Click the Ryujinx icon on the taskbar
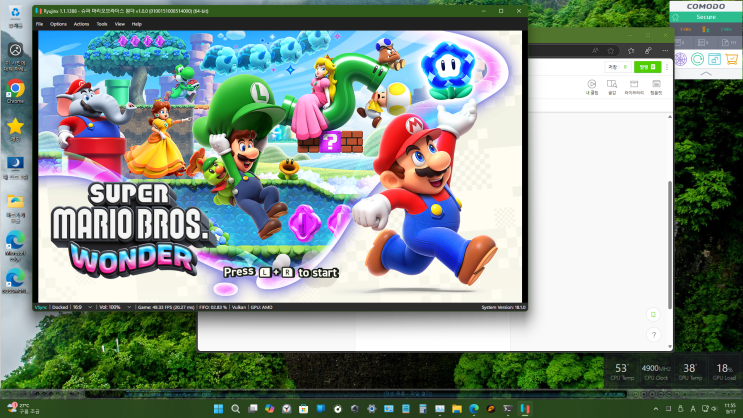743x418 pixels. 525,409
